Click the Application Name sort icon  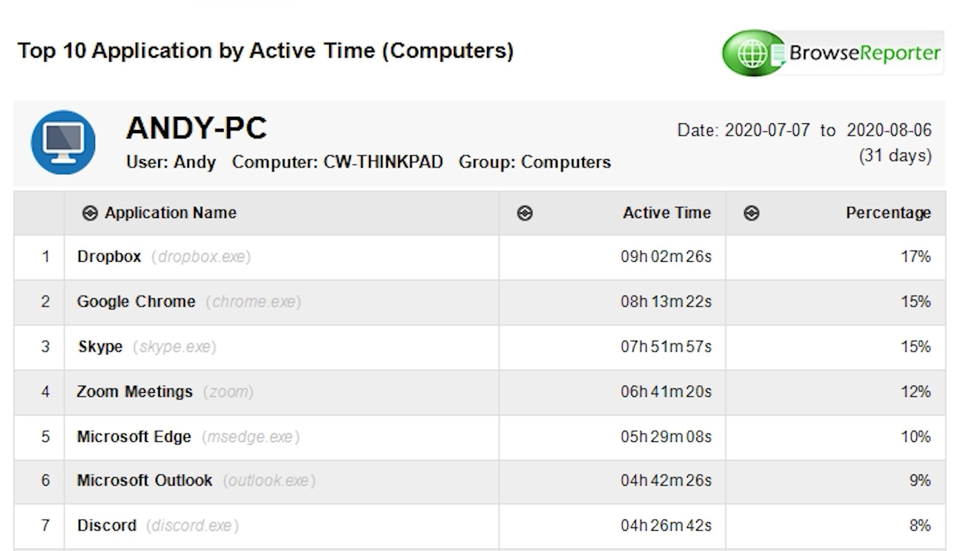click(x=90, y=213)
